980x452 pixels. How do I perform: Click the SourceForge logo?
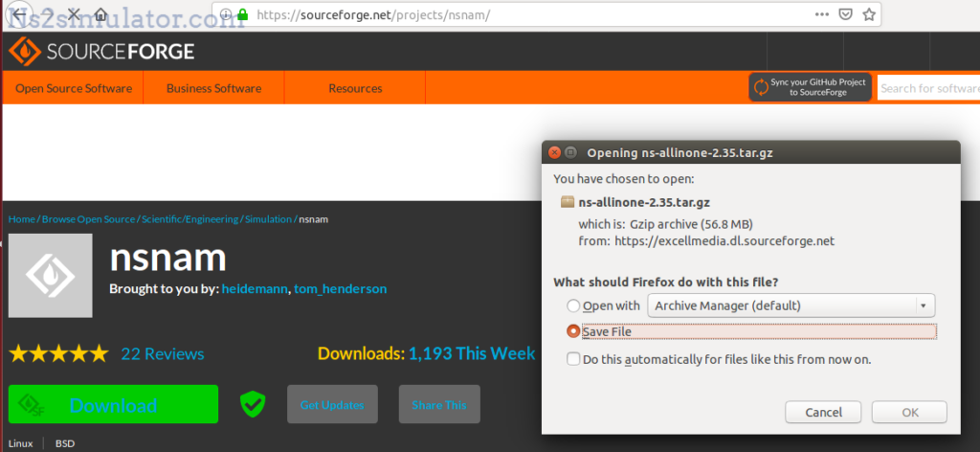[x=101, y=52]
